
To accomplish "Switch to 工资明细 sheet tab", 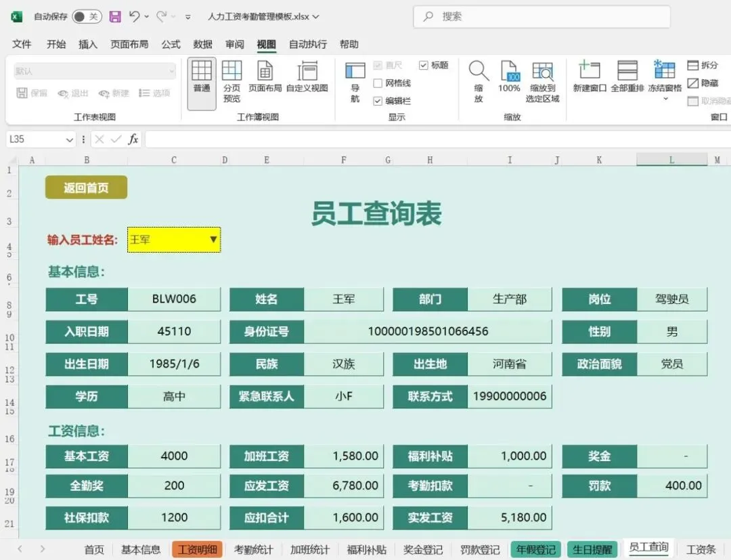I will [x=197, y=550].
